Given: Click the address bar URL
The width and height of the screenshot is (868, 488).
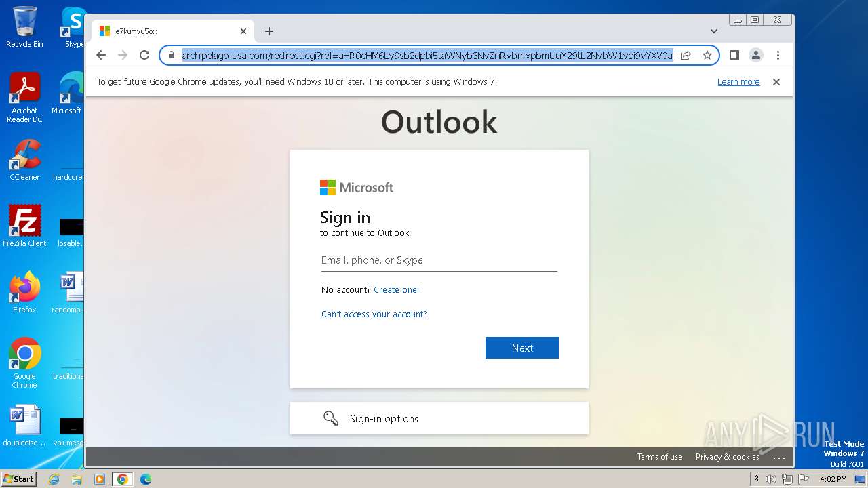Looking at the screenshot, I should pyautogui.click(x=427, y=55).
